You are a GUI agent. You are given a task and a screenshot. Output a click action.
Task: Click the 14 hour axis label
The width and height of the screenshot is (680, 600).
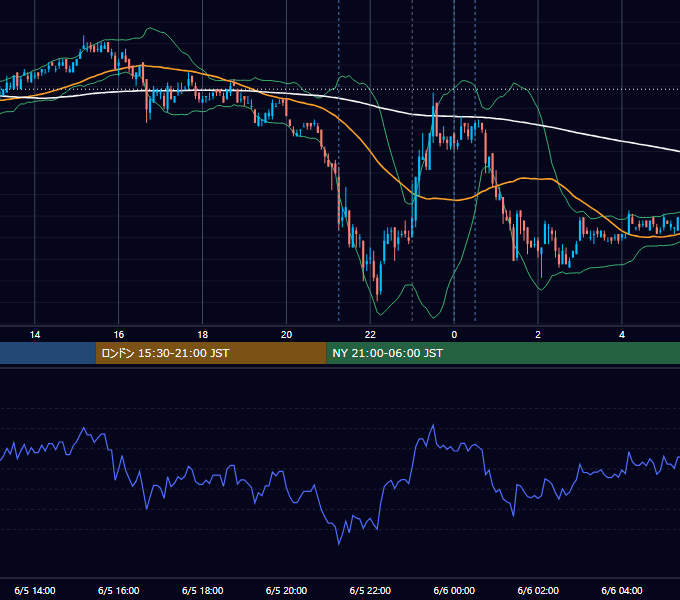[35, 335]
